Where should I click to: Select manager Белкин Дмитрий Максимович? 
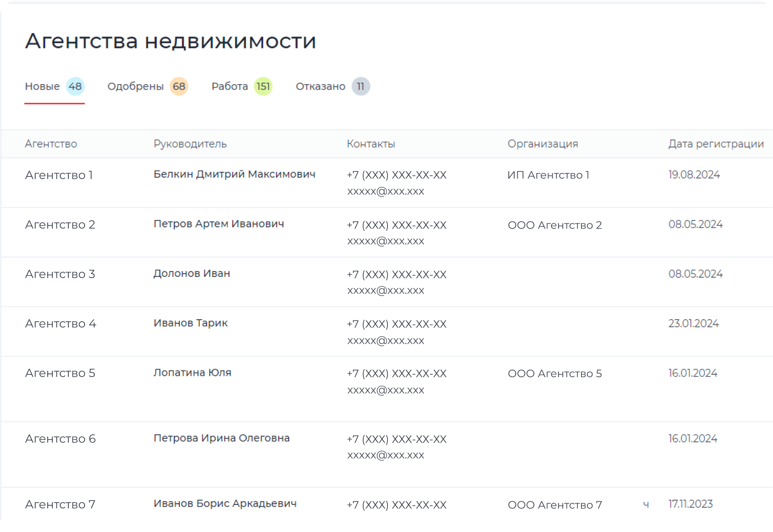click(235, 174)
